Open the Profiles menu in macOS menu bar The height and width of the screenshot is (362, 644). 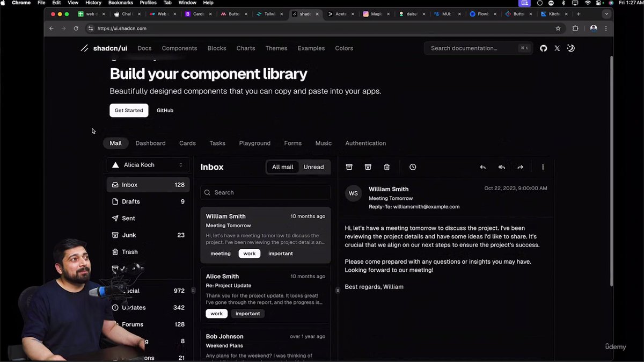pos(148,3)
